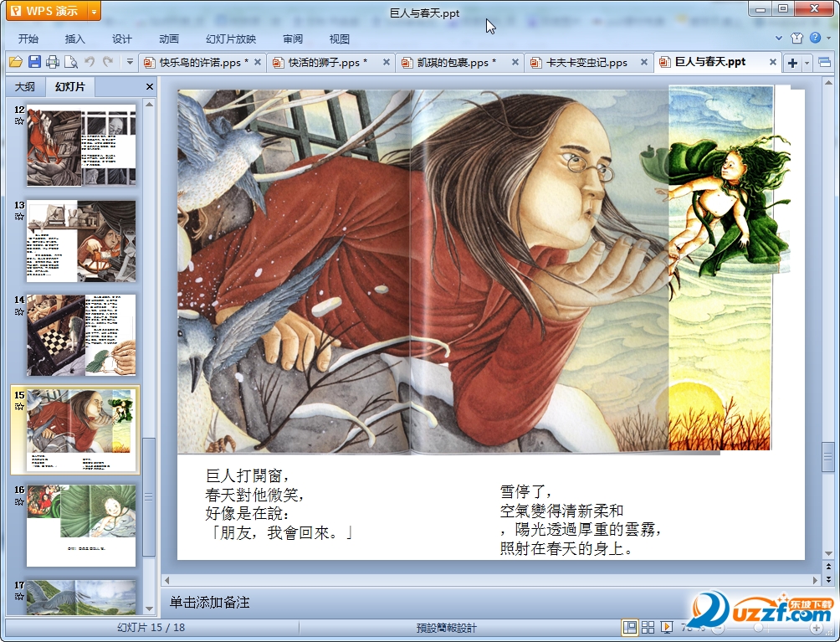
Task: Expand the new tab dropdown arrow
Action: 807,64
